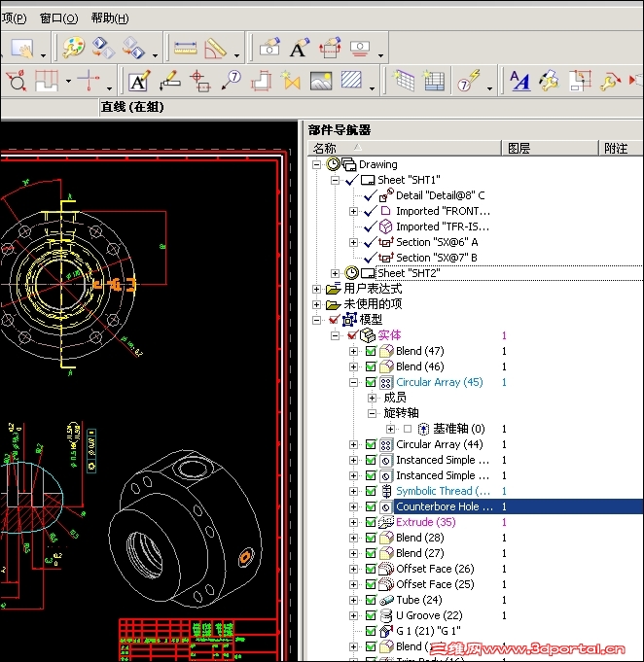
Task: Uncheck the Blend (47) feature checkbox
Action: pyautogui.click(x=371, y=351)
